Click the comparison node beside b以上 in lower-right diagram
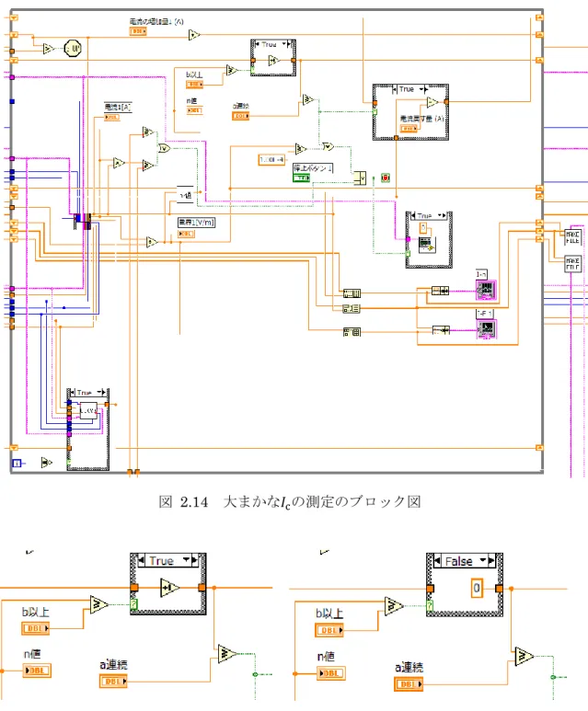The width and height of the screenshot is (588, 711). [394, 606]
